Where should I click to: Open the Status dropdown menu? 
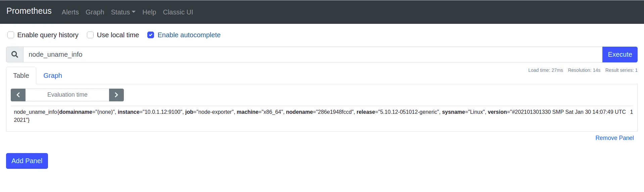(x=123, y=12)
